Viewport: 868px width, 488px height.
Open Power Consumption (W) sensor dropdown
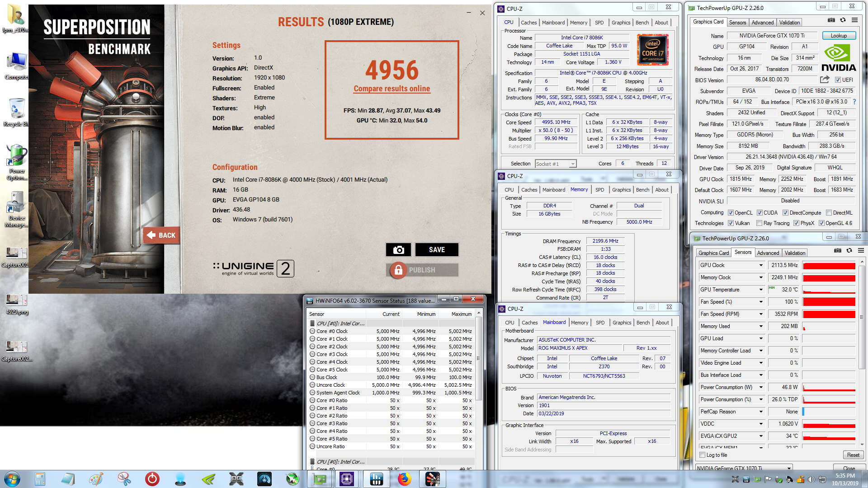[761, 387]
